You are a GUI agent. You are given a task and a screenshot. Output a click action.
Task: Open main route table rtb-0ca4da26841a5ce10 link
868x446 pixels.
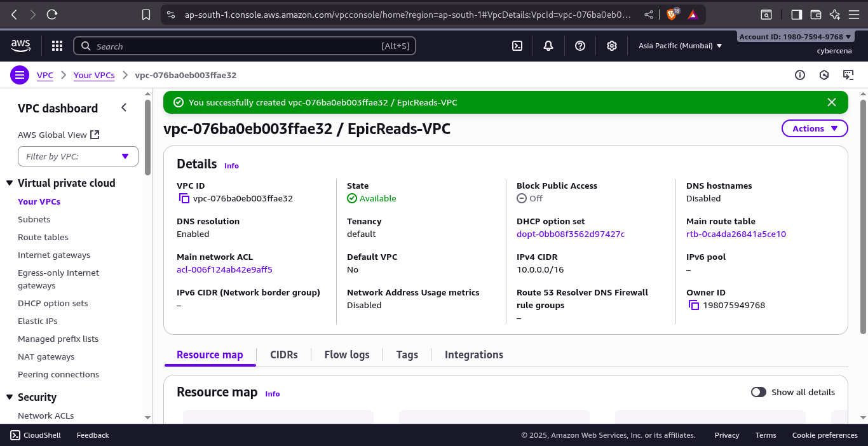pyautogui.click(x=736, y=234)
